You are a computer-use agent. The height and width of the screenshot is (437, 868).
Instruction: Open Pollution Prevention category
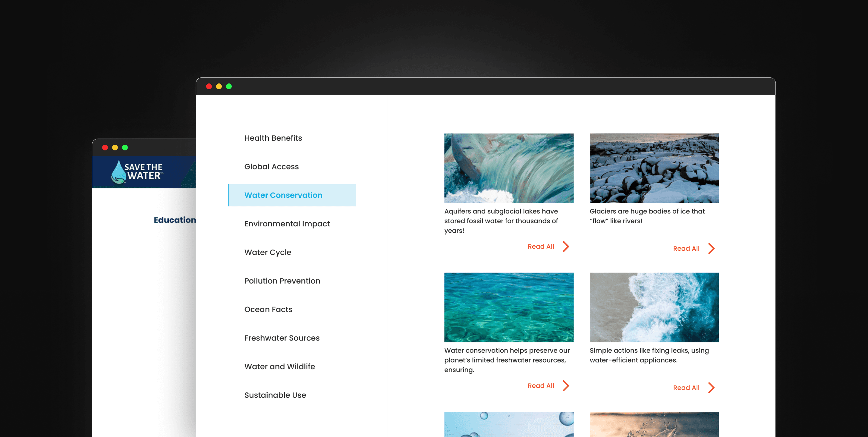point(282,281)
